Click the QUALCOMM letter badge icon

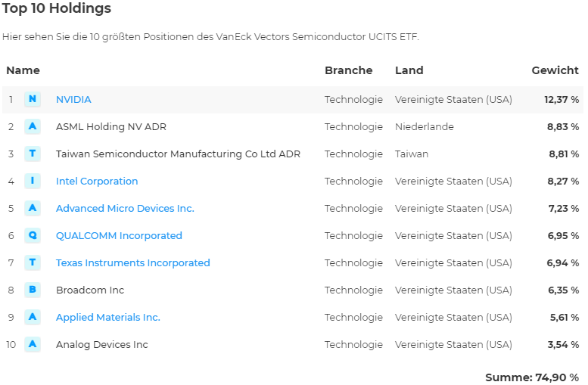(33, 235)
